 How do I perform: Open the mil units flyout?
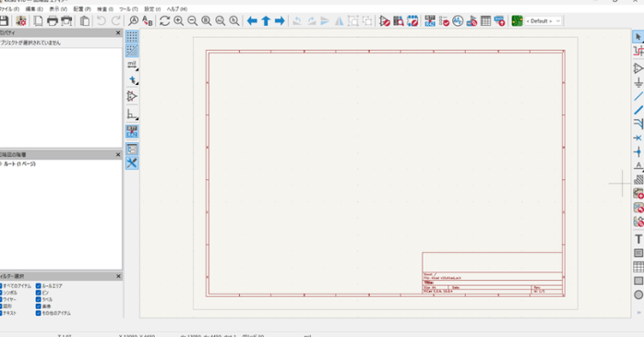click(x=132, y=65)
